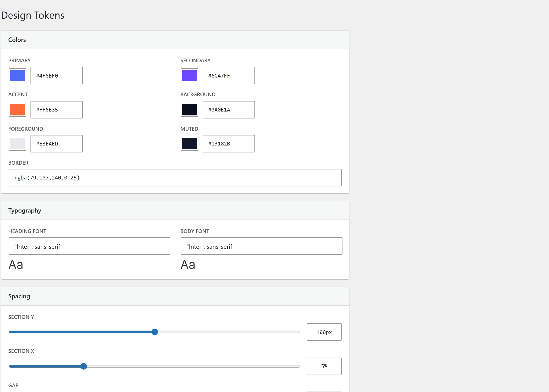Screen dimensions: 549x392
Task: Focus the Heading Font input field
Action: (89, 246)
